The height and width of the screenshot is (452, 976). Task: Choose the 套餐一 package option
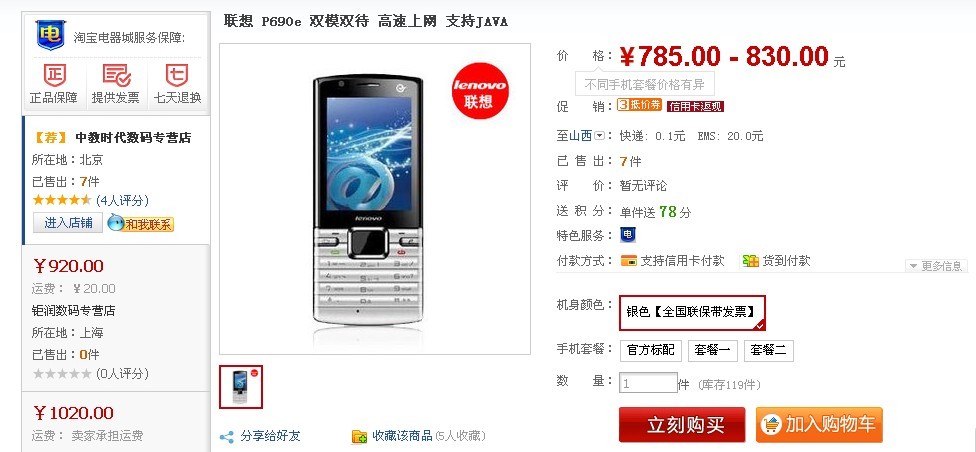point(712,351)
